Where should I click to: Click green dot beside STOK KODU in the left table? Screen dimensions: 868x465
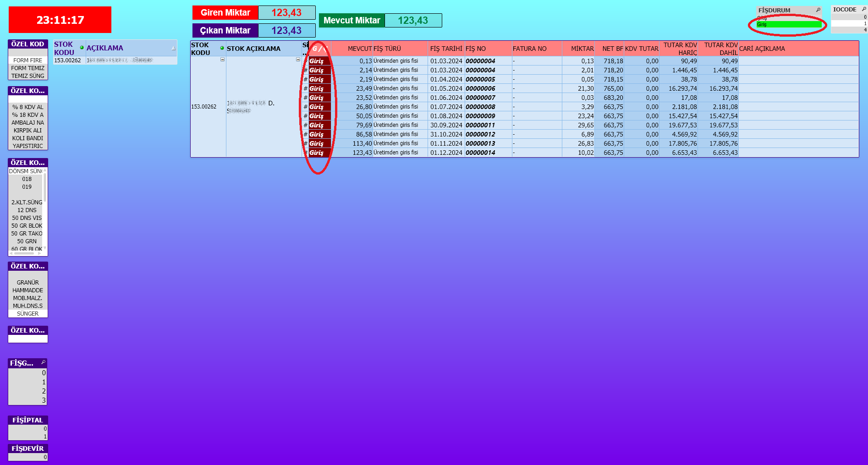pos(82,48)
